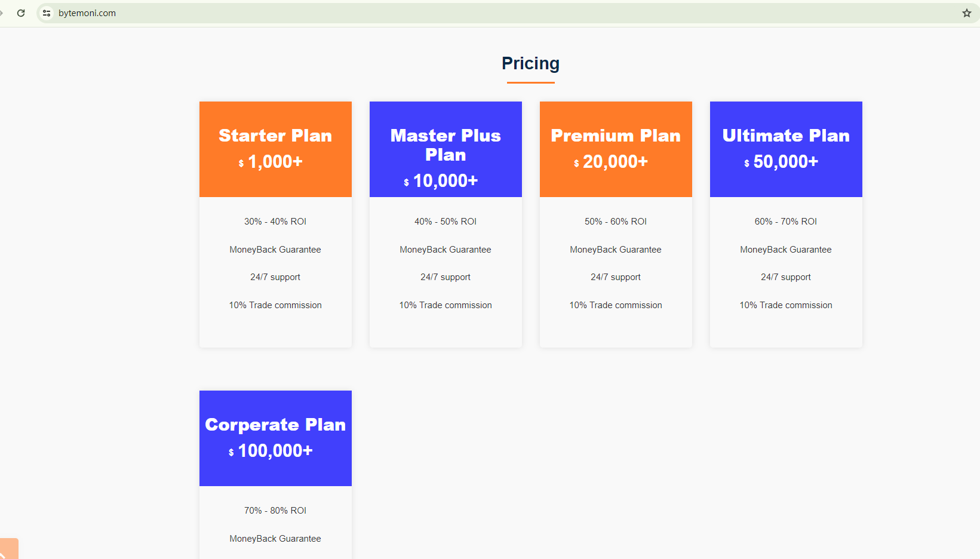Click the 70% - 80% ROI text
The image size is (980, 559).
(x=275, y=511)
